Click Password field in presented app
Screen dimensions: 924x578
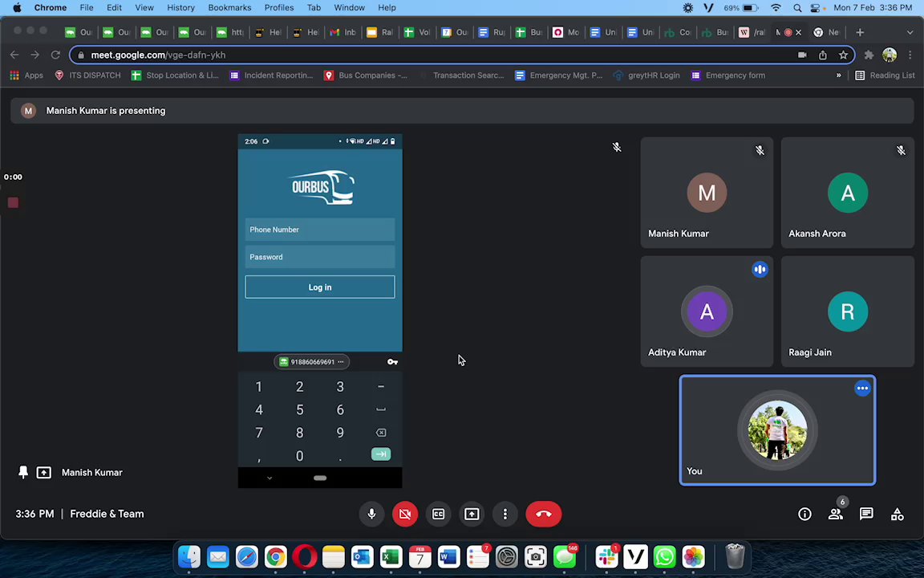pos(320,257)
